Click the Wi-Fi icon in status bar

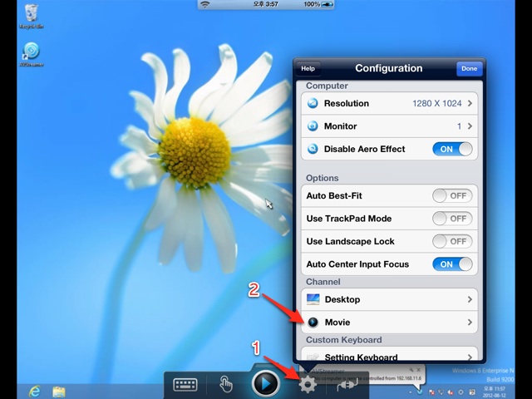pyautogui.click(x=205, y=4)
